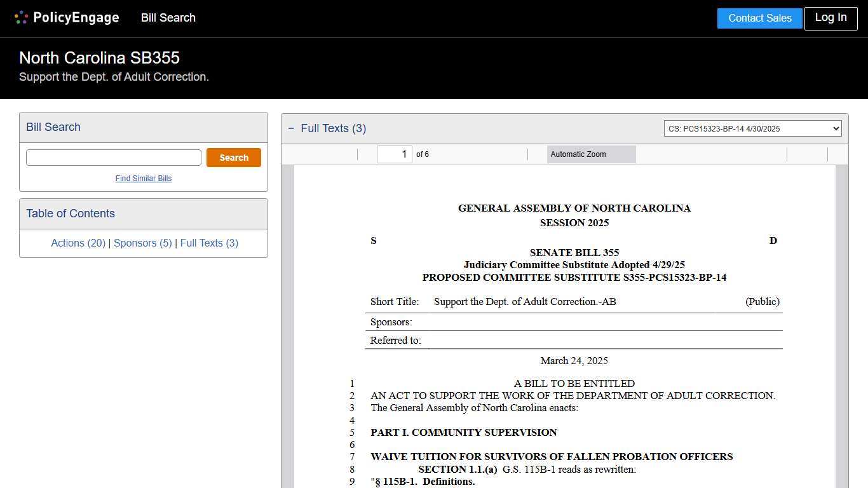
Task: Focus the bill search text field
Action: point(113,157)
